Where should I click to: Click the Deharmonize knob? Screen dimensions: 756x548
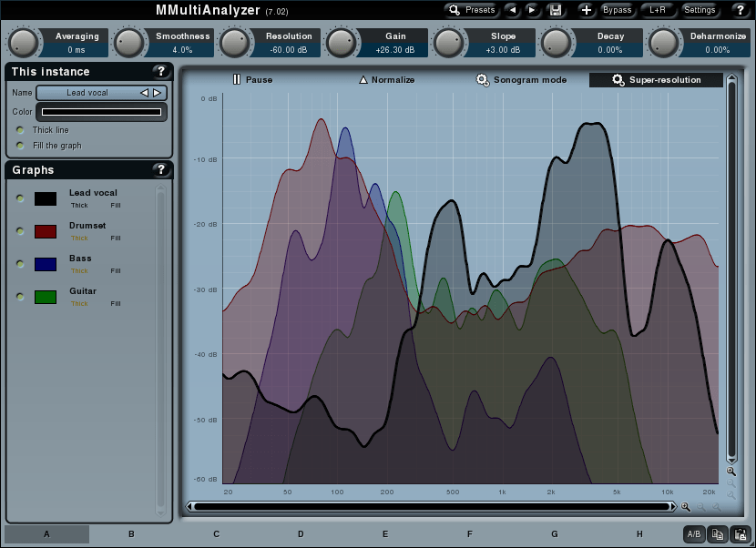coord(663,43)
